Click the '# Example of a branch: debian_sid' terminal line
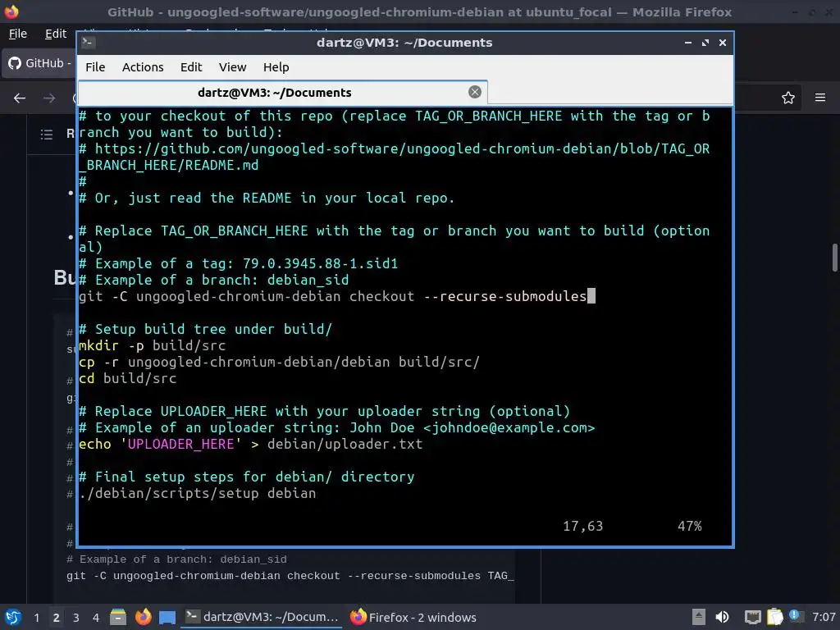The width and height of the screenshot is (840, 630). (x=214, y=280)
